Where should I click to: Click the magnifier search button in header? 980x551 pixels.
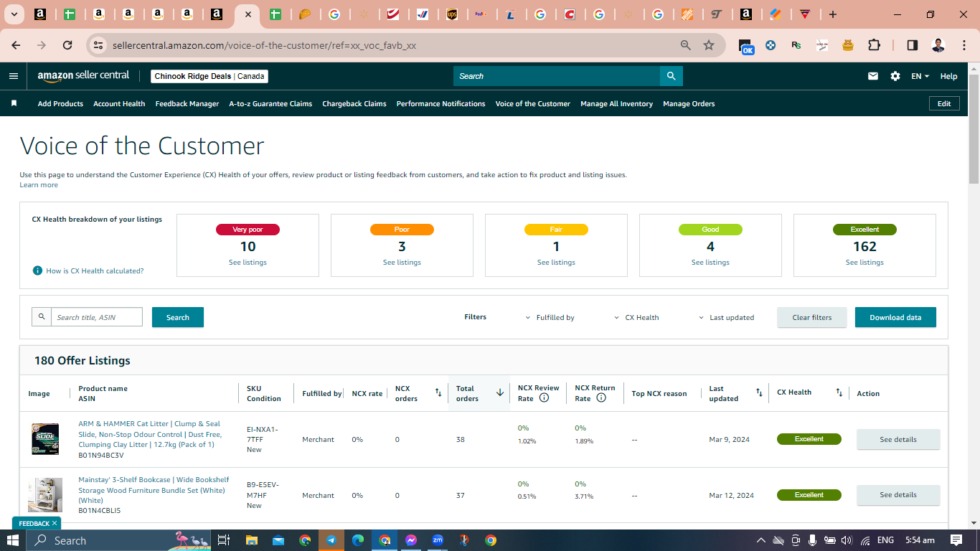(671, 76)
